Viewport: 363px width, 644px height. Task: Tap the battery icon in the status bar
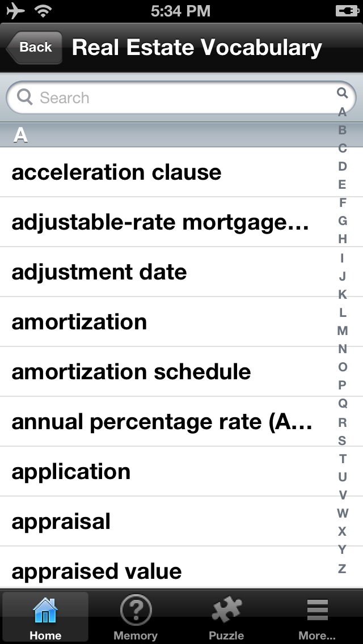347,11
